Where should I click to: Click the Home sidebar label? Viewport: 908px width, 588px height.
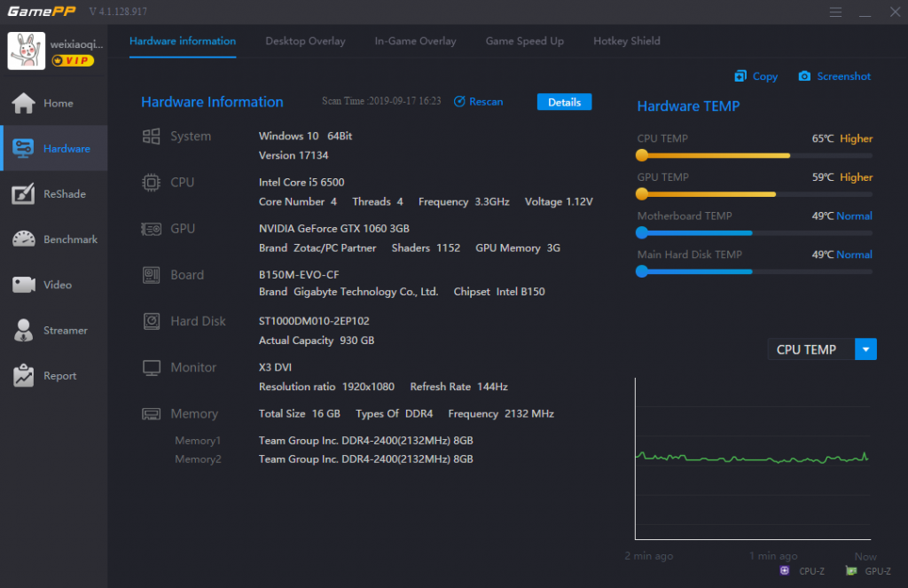click(x=59, y=103)
